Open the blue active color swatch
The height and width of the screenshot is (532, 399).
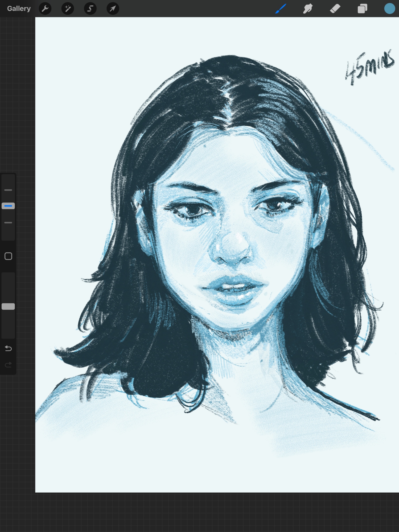389,9
